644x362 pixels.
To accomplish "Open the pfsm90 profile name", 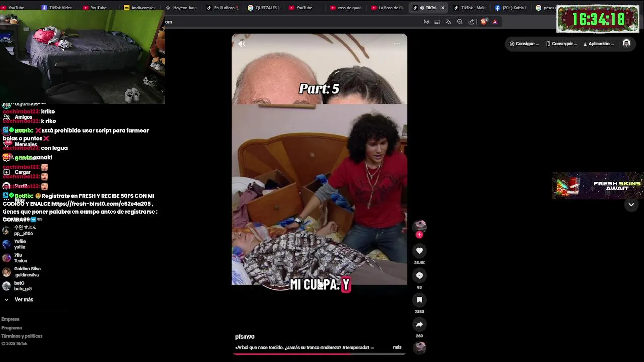I will click(x=245, y=337).
